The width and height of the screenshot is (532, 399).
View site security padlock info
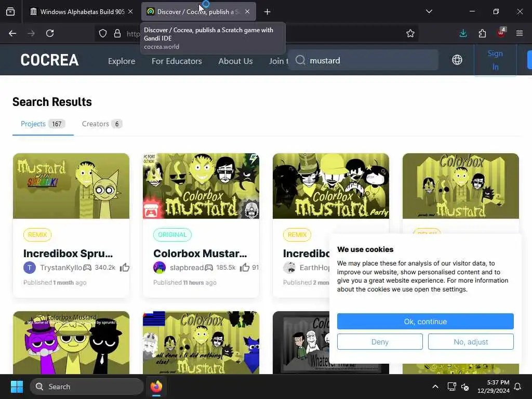(x=117, y=33)
